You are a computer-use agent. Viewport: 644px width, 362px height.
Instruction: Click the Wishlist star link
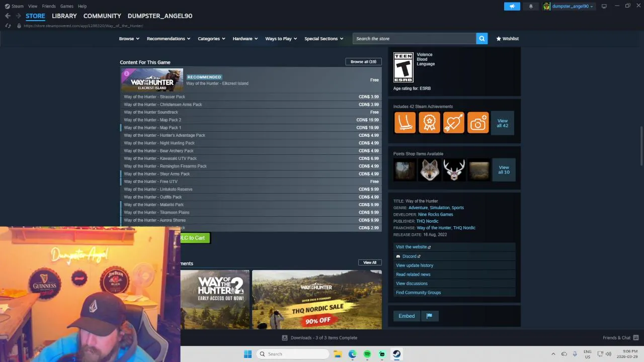pos(507,38)
